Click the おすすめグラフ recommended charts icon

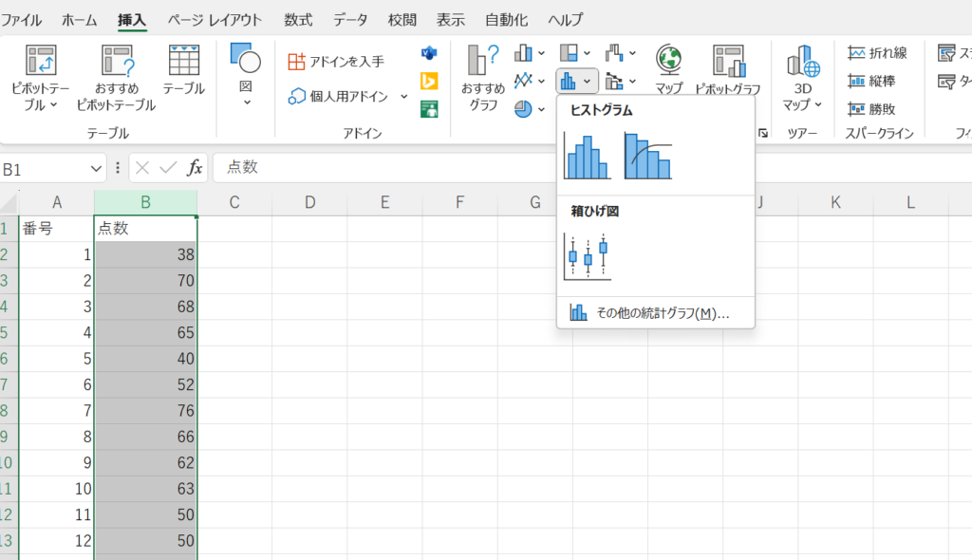483,78
